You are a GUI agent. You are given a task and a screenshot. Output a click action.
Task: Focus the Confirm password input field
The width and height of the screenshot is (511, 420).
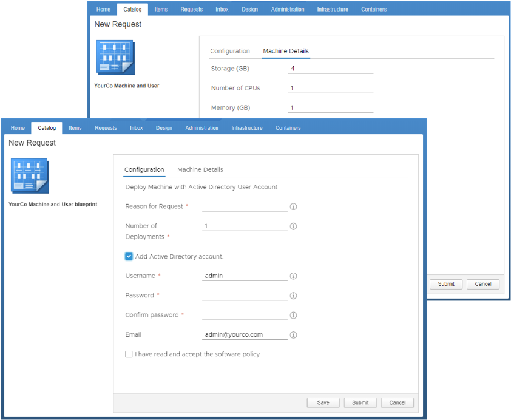coord(245,315)
